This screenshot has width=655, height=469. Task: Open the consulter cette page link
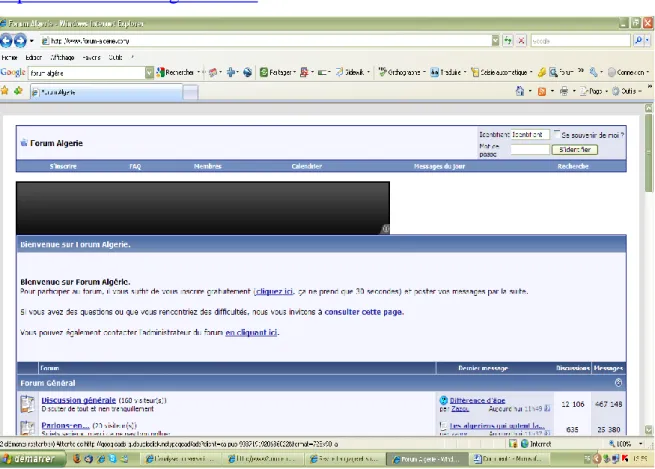363,312
